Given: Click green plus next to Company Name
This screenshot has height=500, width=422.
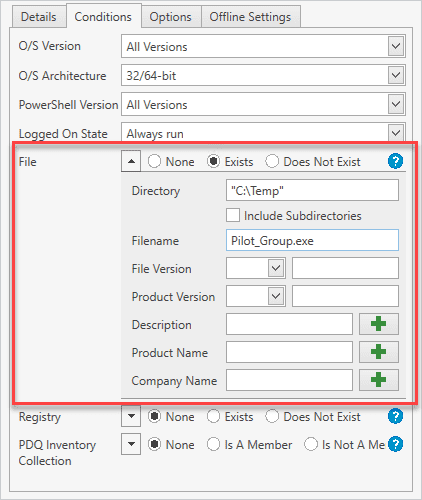Looking at the screenshot, I should coord(378,380).
